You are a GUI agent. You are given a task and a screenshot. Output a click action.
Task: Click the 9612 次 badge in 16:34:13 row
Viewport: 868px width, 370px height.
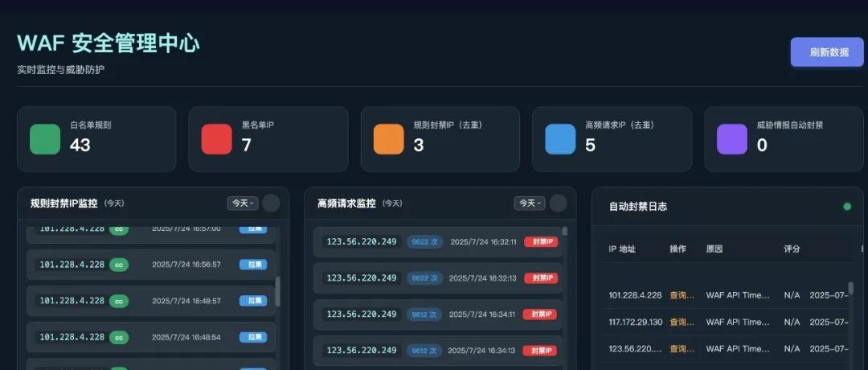point(424,351)
